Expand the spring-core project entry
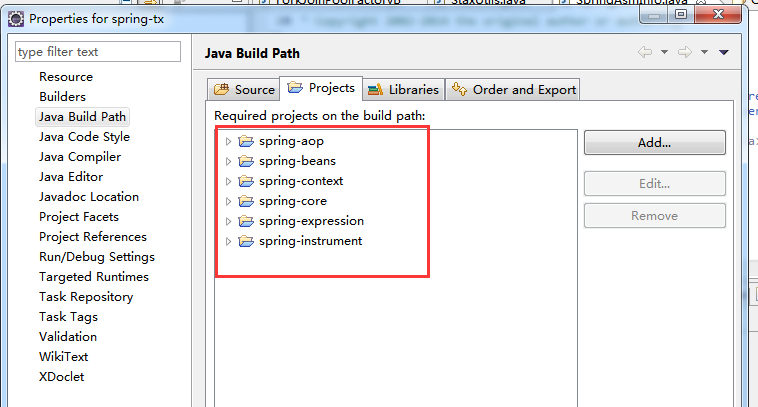The height and width of the screenshot is (407, 758). pos(228,202)
